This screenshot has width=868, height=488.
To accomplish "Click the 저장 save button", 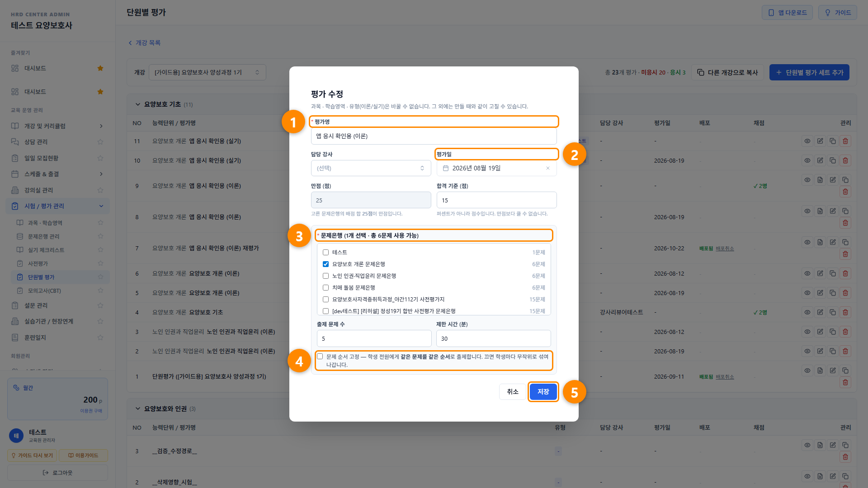I will point(543,392).
